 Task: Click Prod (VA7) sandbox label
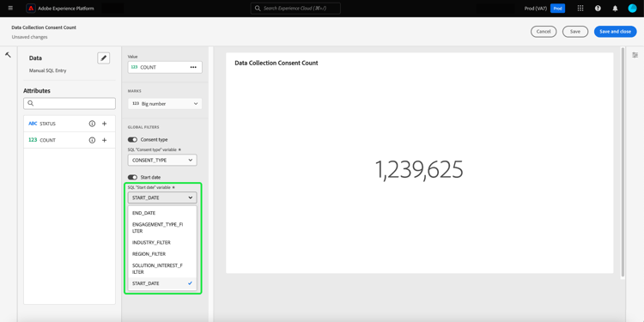click(536, 9)
